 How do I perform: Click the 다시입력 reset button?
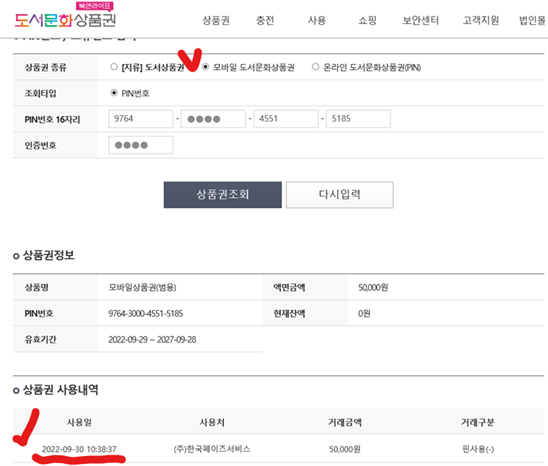pos(340,195)
